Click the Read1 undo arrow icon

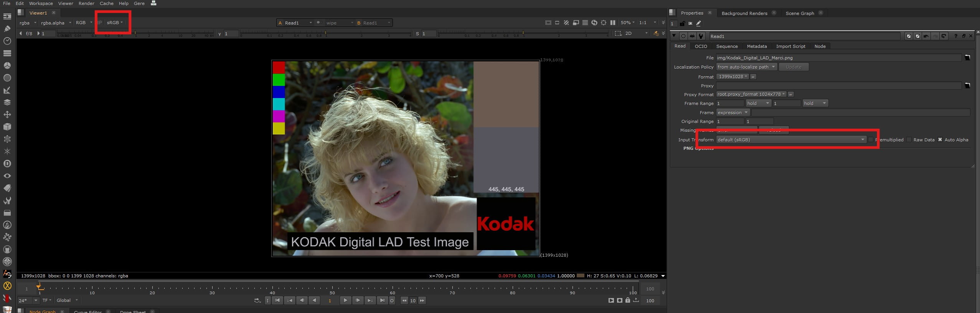click(x=926, y=36)
